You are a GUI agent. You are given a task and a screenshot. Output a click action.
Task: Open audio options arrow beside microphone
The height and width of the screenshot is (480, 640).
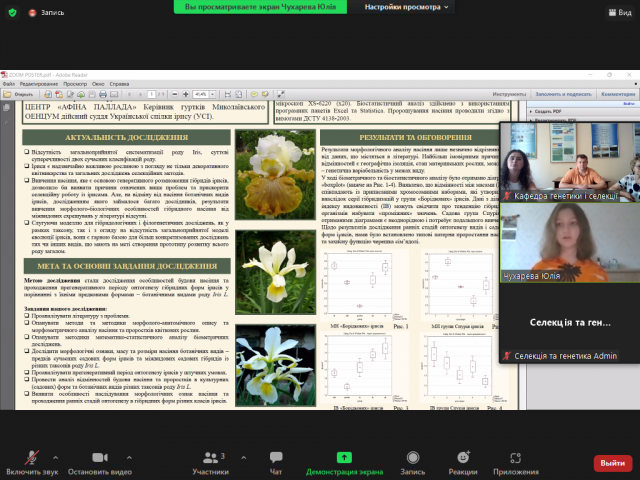pos(56,458)
